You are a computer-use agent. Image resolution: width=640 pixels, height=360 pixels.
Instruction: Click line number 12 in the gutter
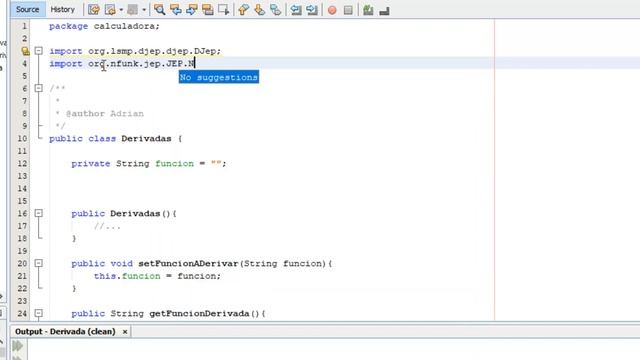click(x=22, y=163)
